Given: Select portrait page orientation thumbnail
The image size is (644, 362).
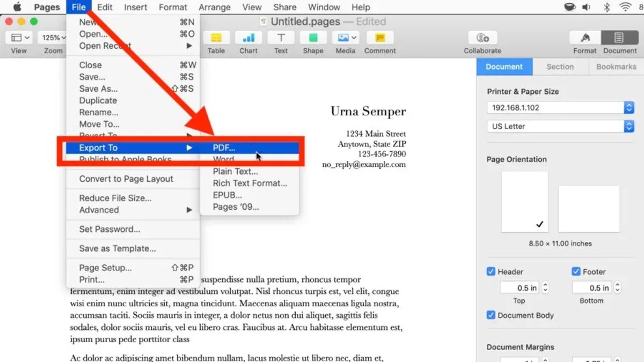Looking at the screenshot, I should (525, 202).
